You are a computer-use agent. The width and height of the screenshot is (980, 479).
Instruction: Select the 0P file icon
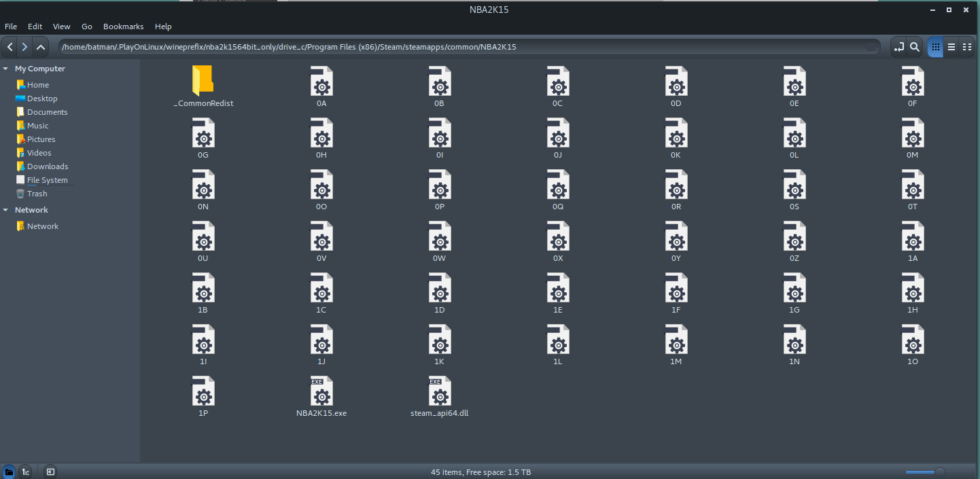click(439, 184)
